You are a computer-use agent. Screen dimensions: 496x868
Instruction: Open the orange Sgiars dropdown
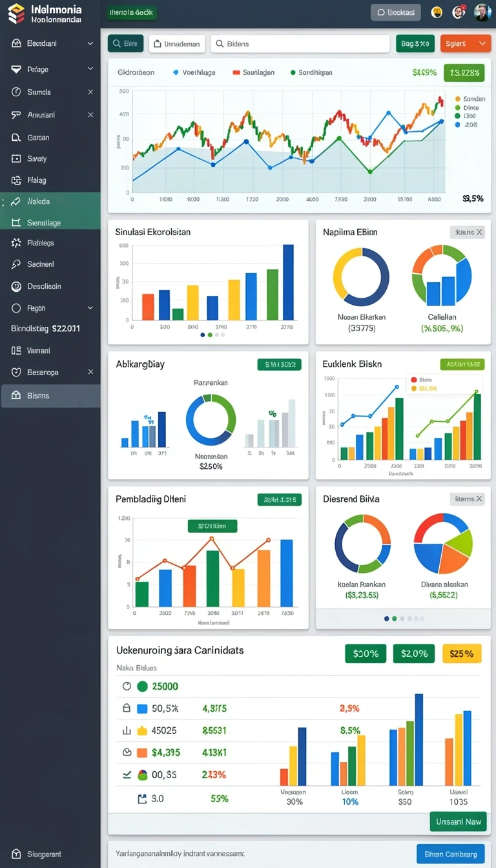click(x=465, y=43)
